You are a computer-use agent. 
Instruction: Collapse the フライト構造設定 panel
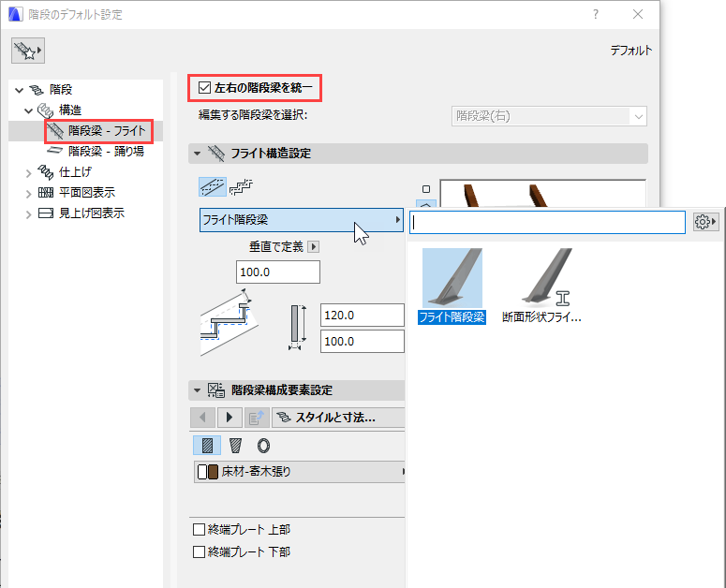tap(198, 154)
